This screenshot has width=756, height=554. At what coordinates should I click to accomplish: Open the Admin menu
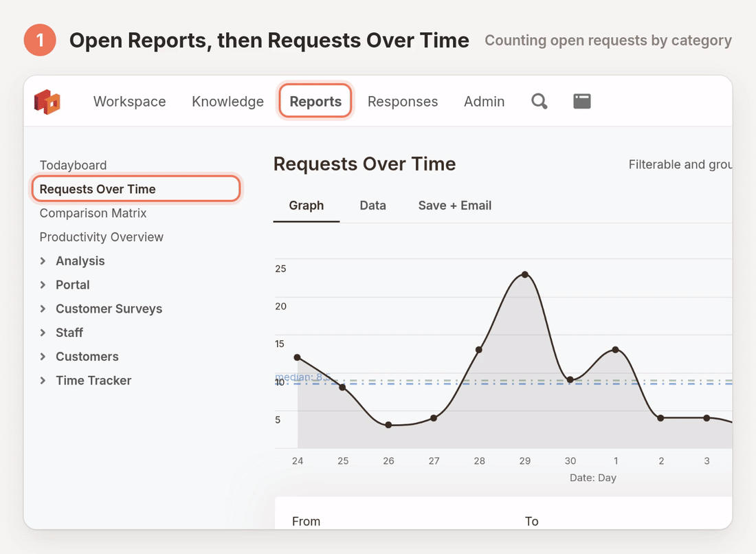click(484, 101)
